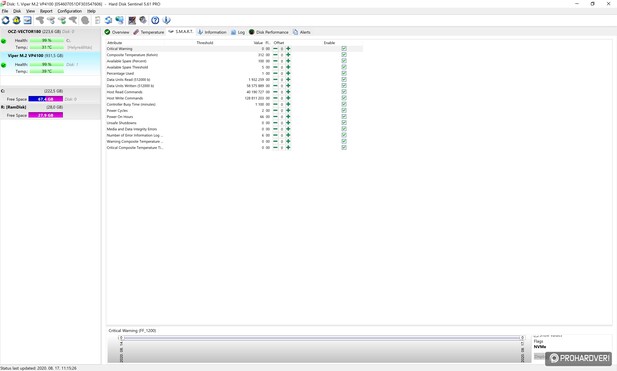
Task: Click the document page toolbar icon
Action: (97, 20)
